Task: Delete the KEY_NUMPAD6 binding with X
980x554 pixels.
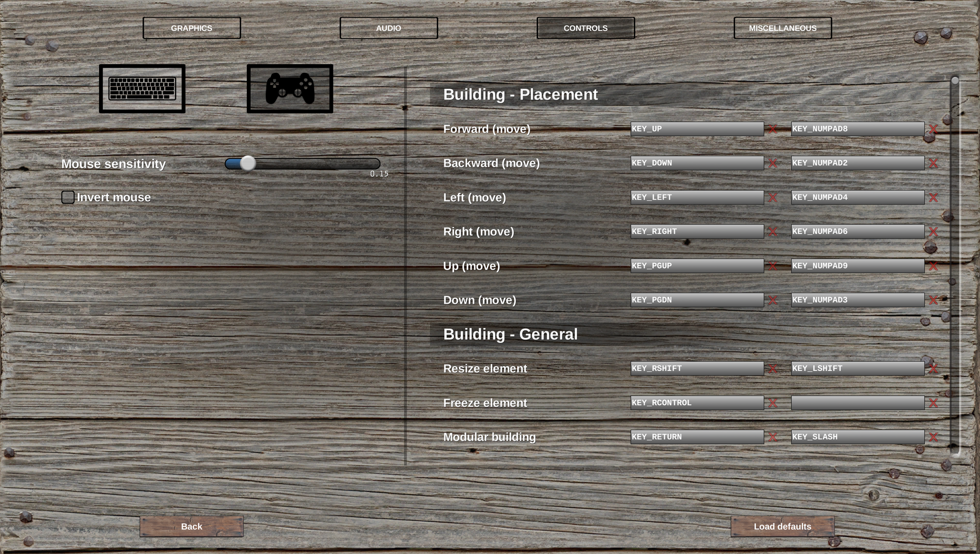Action: click(933, 232)
